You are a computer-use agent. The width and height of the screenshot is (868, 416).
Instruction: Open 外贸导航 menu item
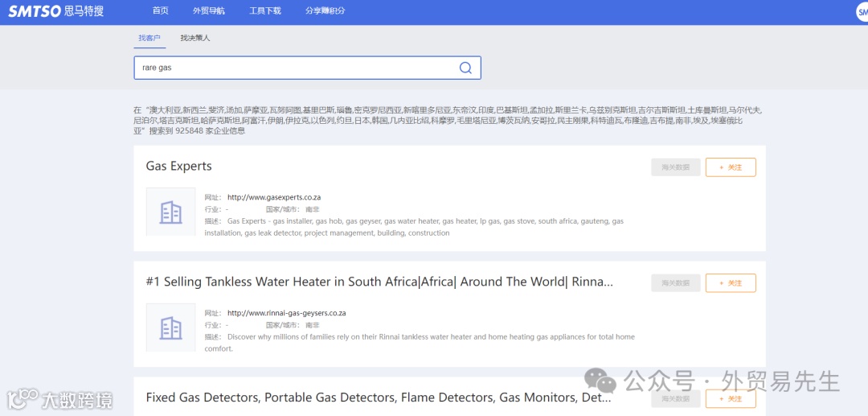click(209, 10)
